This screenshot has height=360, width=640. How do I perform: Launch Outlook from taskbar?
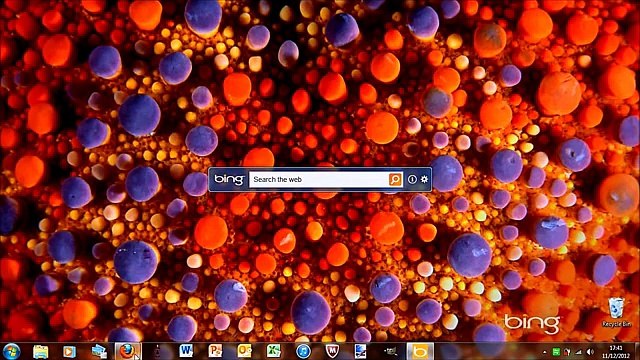click(x=244, y=351)
